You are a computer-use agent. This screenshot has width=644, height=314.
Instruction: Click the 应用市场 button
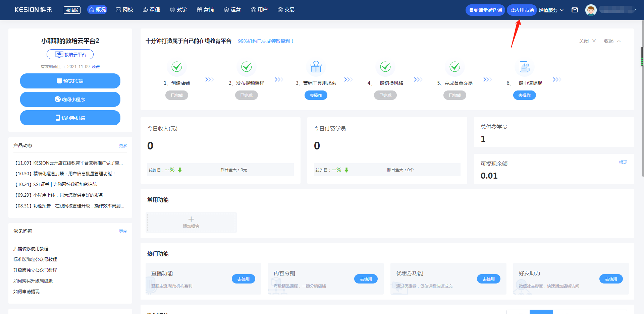[x=522, y=10]
